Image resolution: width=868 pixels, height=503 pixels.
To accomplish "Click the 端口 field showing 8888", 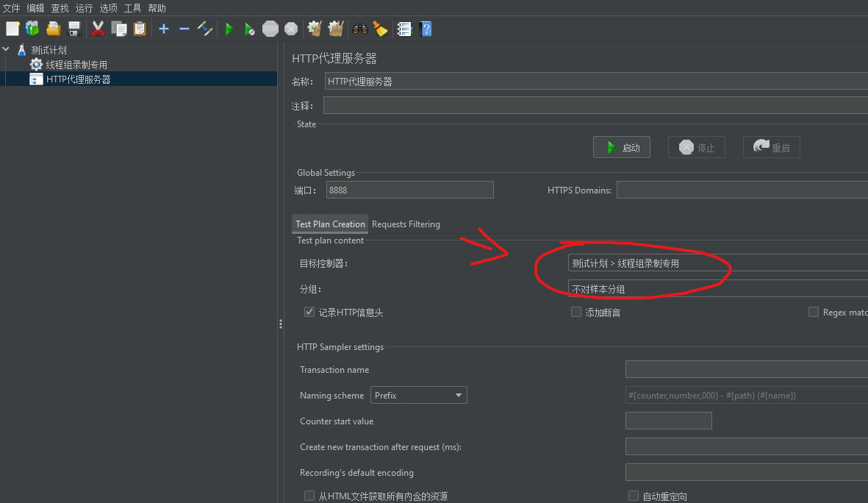I will point(409,190).
